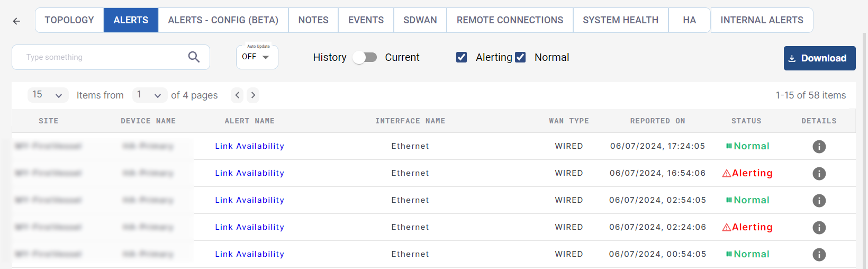The image size is (868, 269).
Task: Open the Auto Update dropdown
Action: [x=257, y=57]
